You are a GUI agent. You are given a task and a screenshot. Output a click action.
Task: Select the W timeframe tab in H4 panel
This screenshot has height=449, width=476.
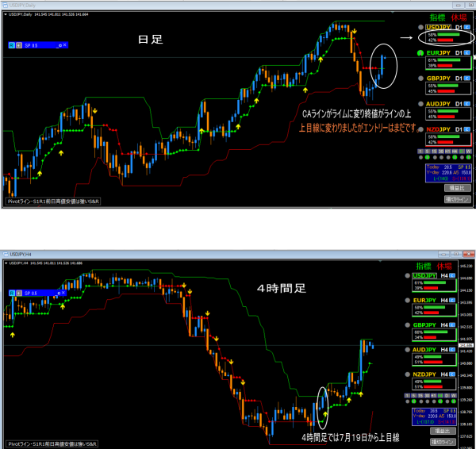pos(455,397)
